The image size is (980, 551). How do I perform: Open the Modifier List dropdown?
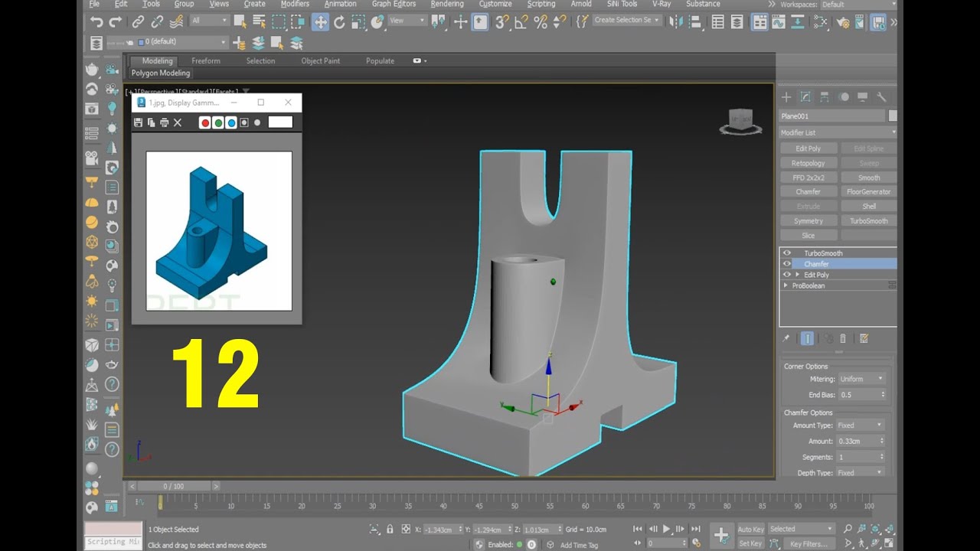(838, 132)
